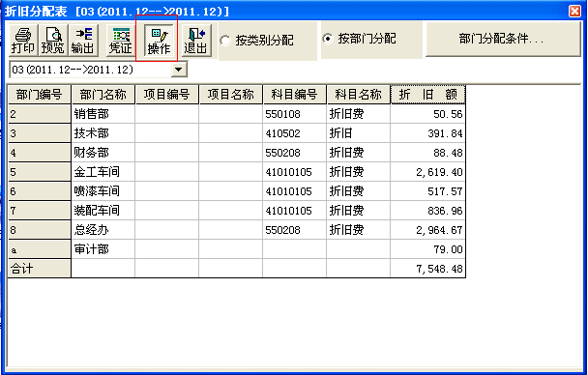The height and width of the screenshot is (375, 588).
Task: Click 科目名称 column header
Action: pos(358,95)
